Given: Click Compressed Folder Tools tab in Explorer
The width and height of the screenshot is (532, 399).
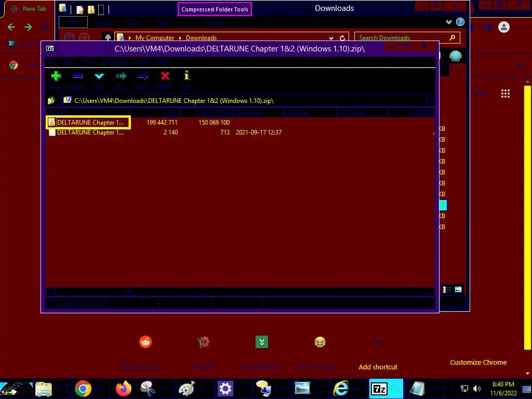Looking at the screenshot, I should [215, 9].
